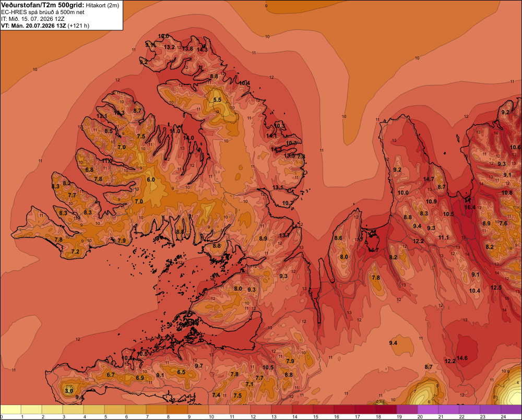The height and width of the screenshot is (420, 522).
Task: Click the 14.0 temperature label
Action: (x=188, y=138)
